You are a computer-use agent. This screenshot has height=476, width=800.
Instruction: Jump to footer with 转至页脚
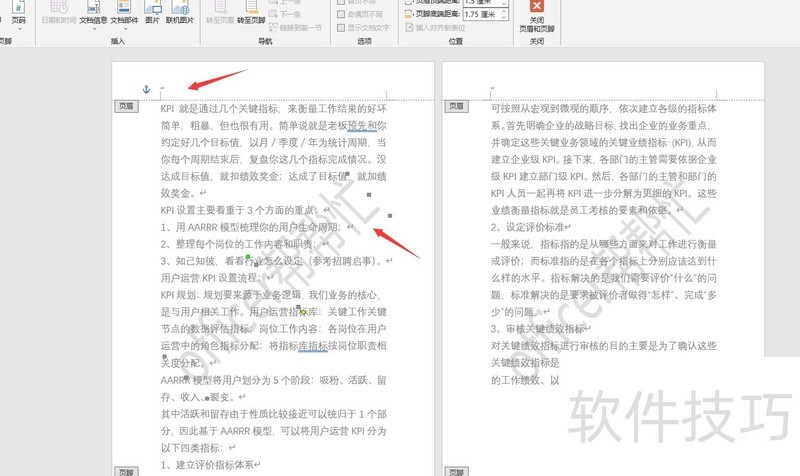pos(252,12)
